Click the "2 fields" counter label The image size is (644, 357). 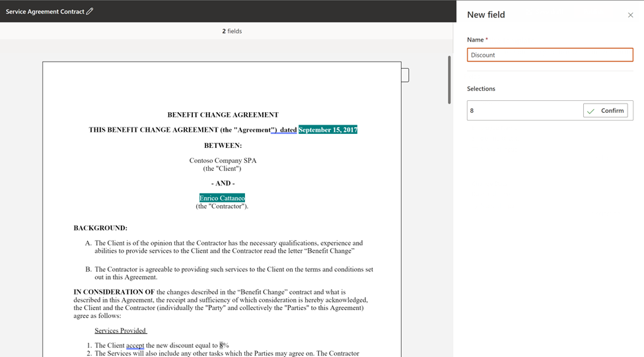pyautogui.click(x=232, y=31)
